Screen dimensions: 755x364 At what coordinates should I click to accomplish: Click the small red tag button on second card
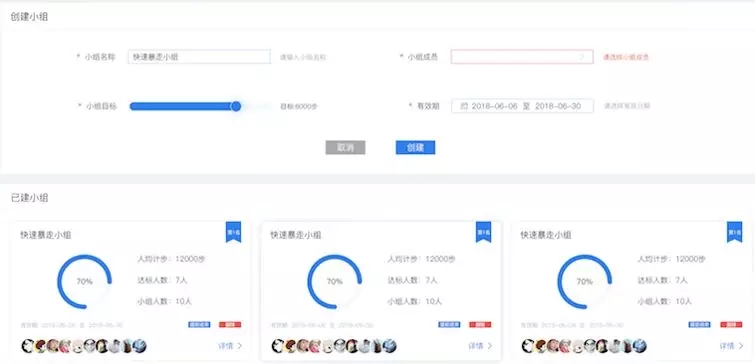coord(481,325)
